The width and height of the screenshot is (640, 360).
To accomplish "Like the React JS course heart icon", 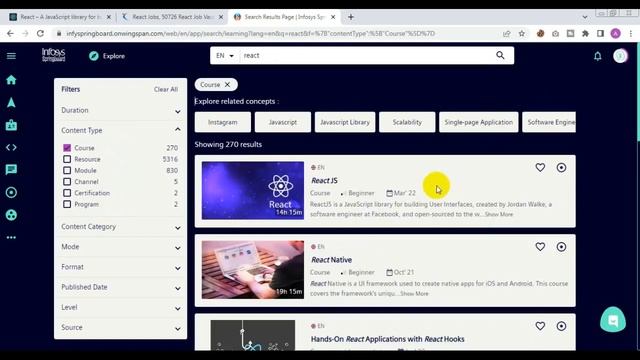I will point(540,167).
